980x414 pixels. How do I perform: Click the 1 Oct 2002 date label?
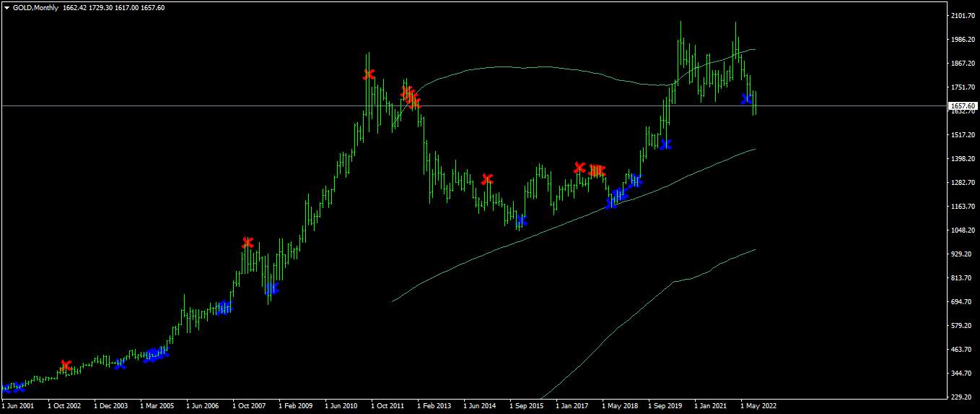[64, 406]
